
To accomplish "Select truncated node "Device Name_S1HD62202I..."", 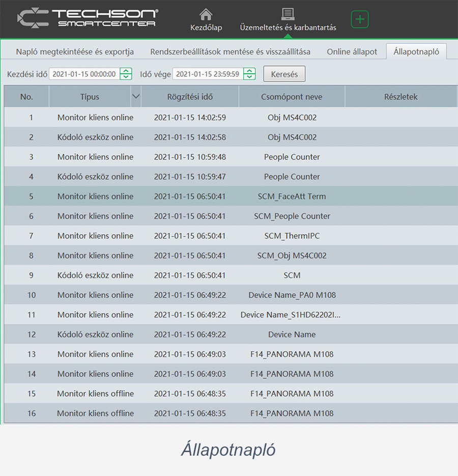I will tap(291, 315).
